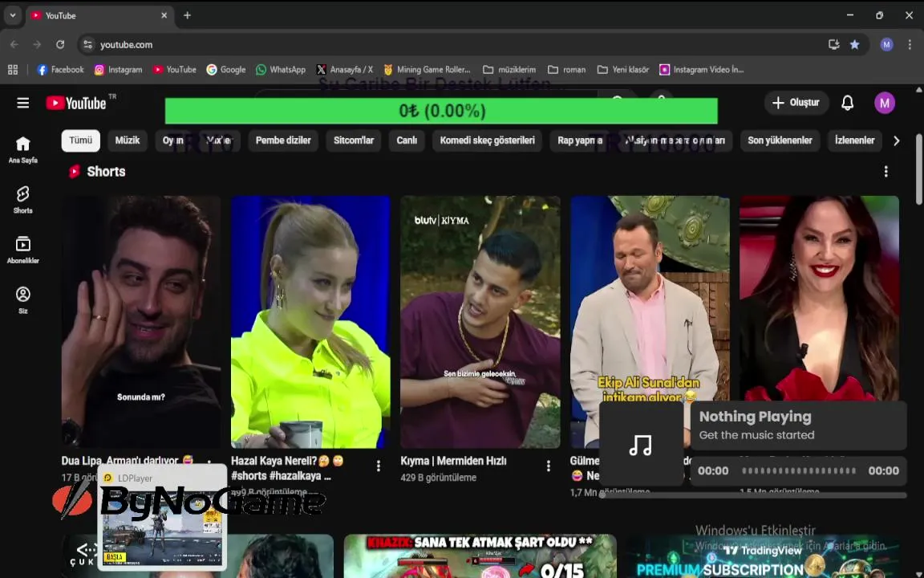This screenshot has height=578, width=924.
Task: Click the page vertical scrollbar
Action: click(x=918, y=170)
